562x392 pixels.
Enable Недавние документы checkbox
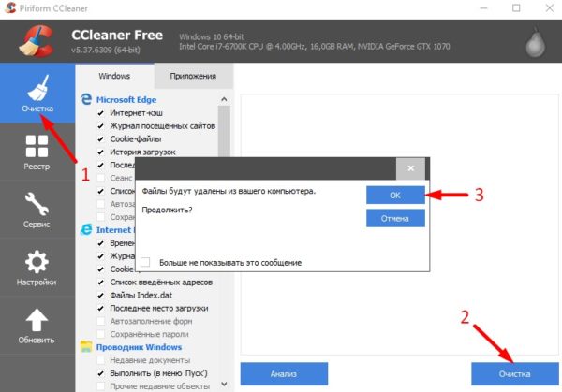click(101, 360)
